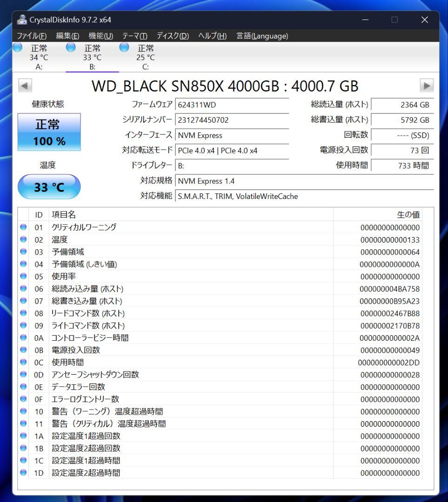
Task: Navigate to next disk with right arrow
Action: [426, 86]
